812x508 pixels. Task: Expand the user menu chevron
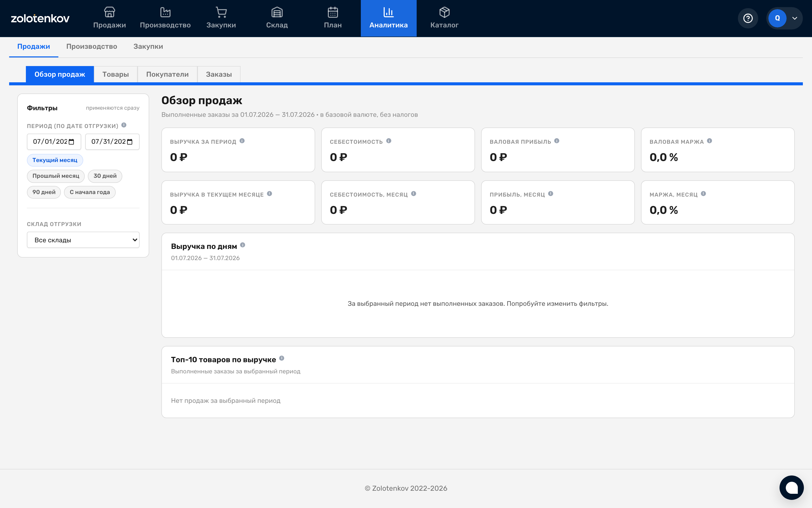click(794, 19)
